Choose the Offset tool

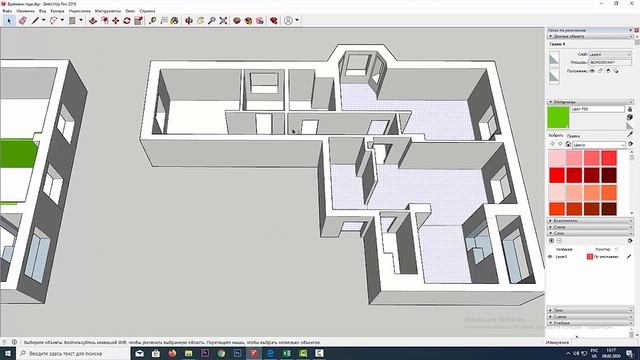pos(104,20)
